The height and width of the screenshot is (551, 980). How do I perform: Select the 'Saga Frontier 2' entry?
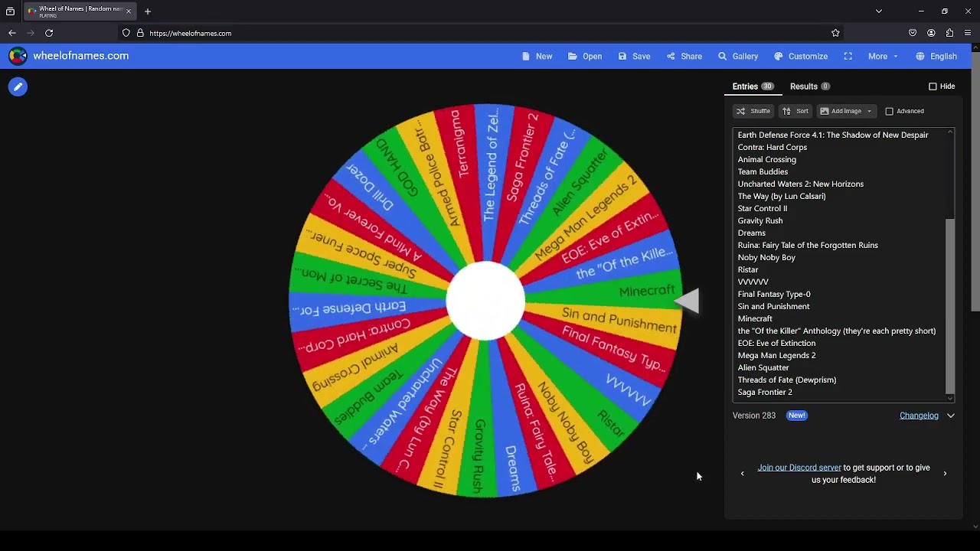(764, 392)
